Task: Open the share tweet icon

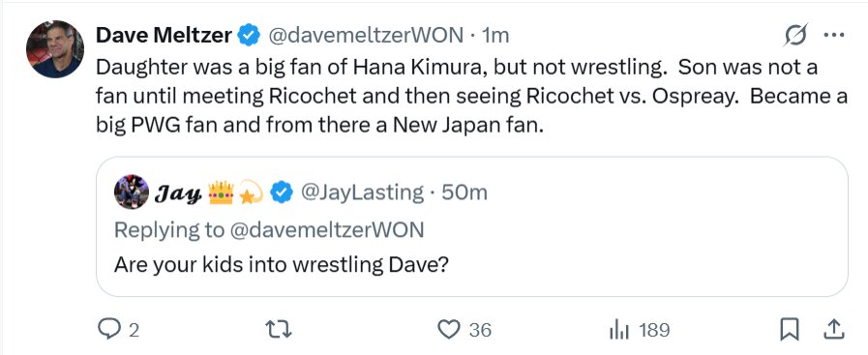Action: point(833,330)
